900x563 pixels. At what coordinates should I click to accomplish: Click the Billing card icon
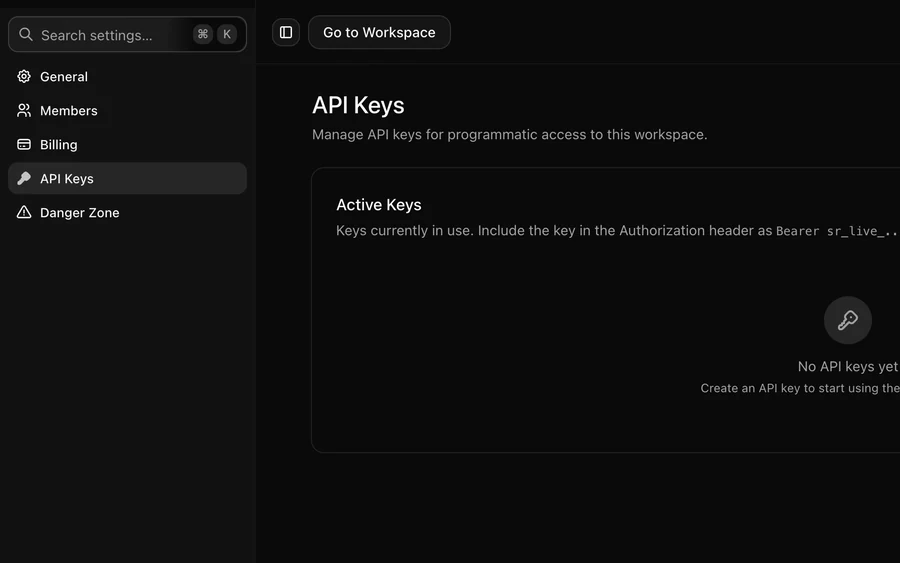pos(24,145)
